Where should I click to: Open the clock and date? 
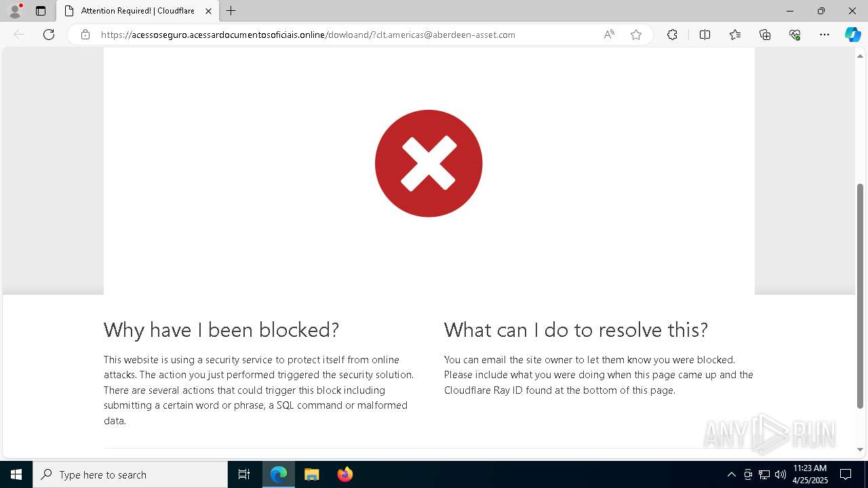coord(810,474)
